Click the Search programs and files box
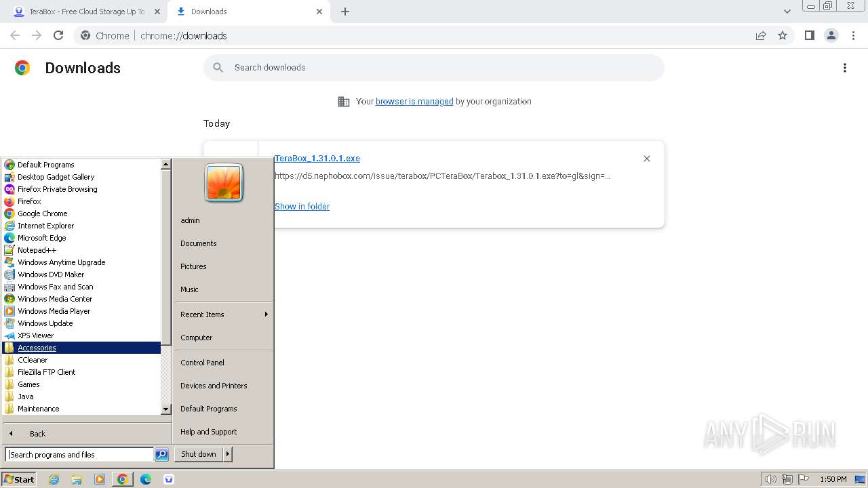Viewport: 868px width, 488px height. click(79, 455)
